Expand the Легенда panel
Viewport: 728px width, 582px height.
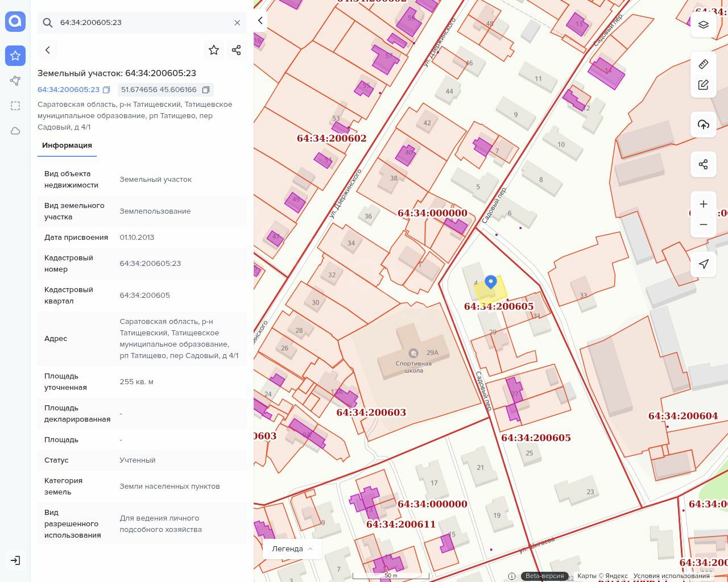tap(292, 548)
